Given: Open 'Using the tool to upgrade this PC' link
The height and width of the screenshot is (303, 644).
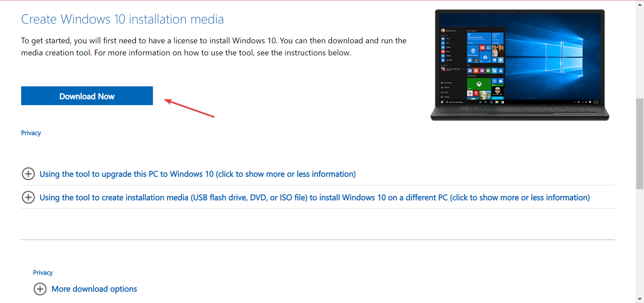Looking at the screenshot, I should coord(198,174).
